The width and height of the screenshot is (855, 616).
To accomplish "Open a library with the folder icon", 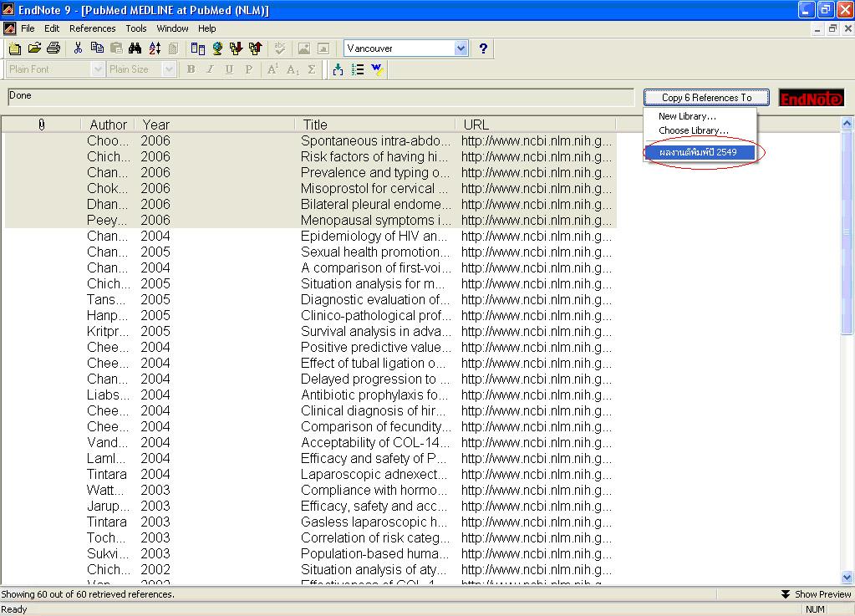I will pos(34,48).
